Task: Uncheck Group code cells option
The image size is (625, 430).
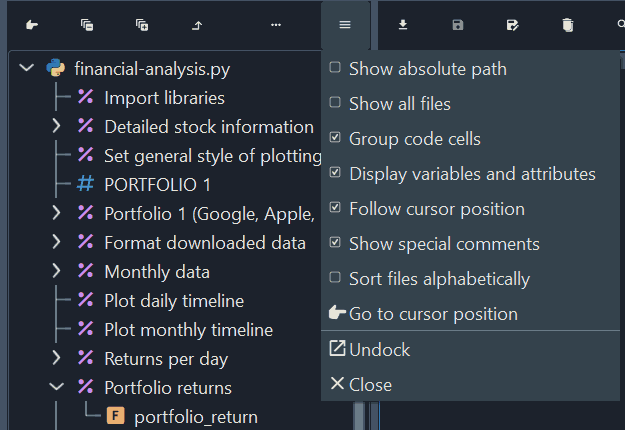Action: tap(335, 137)
